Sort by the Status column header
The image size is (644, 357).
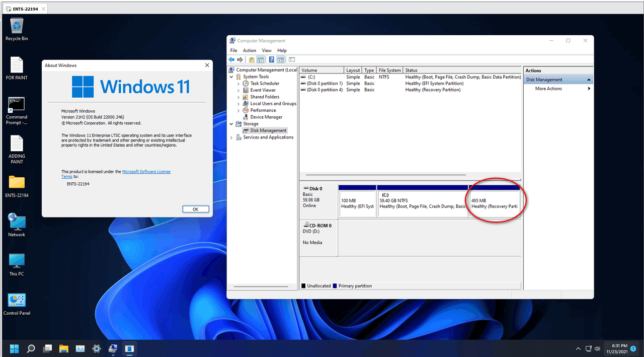462,70
